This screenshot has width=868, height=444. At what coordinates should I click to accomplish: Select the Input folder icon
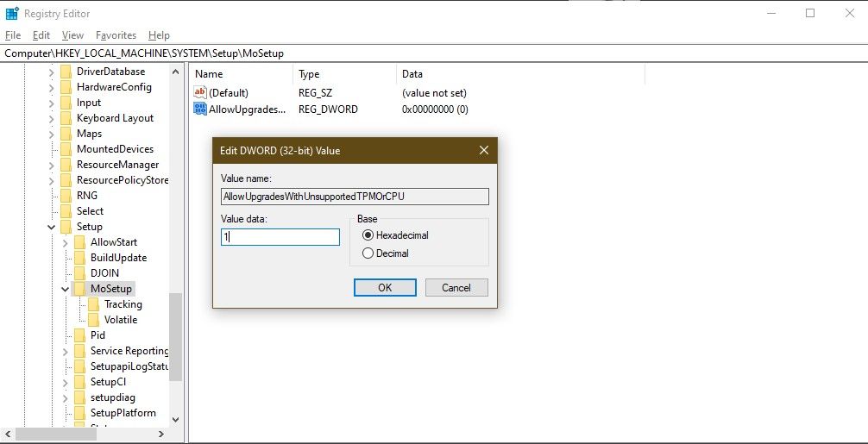click(x=66, y=103)
